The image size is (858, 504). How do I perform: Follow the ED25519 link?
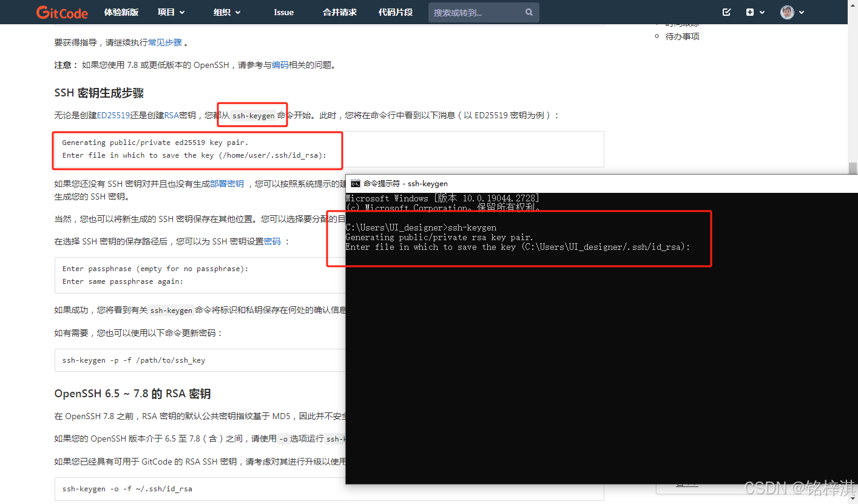(113, 115)
